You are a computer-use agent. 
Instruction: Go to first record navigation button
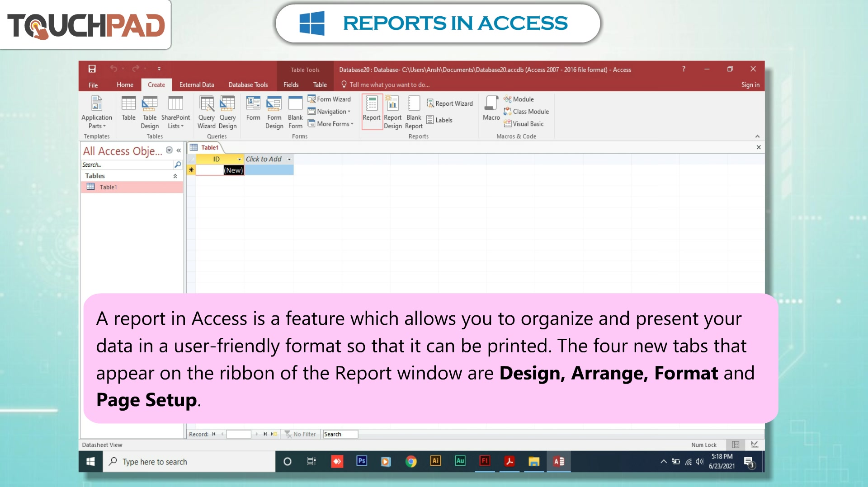pos(214,434)
